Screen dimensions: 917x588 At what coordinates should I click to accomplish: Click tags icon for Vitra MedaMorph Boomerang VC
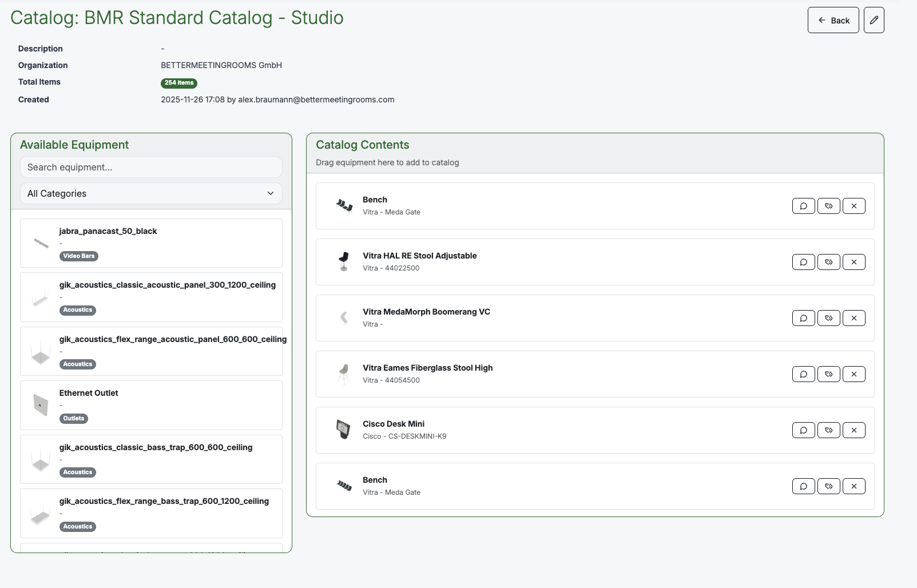(x=828, y=318)
